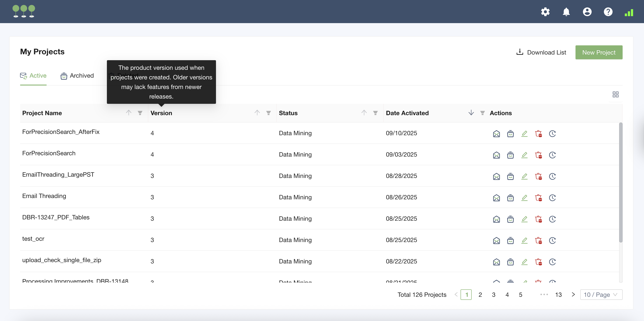Switch to grid card view
Image resolution: width=644 pixels, height=321 pixels.
(615, 94)
